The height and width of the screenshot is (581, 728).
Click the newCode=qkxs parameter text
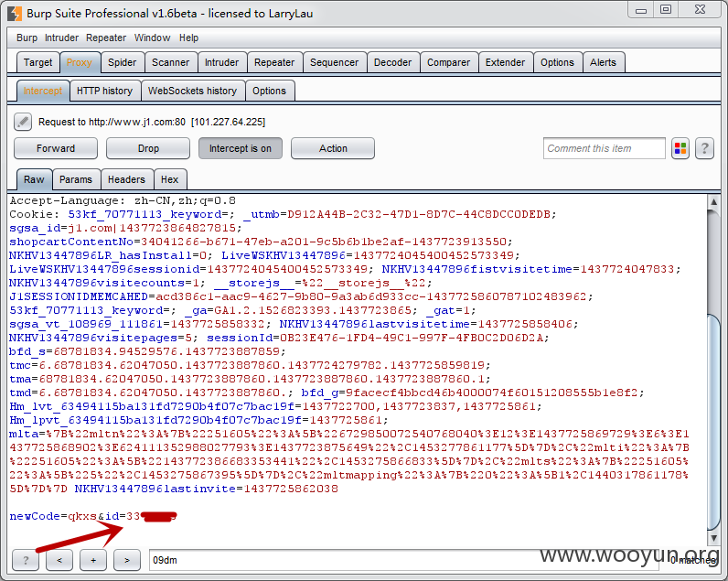pos(53,516)
